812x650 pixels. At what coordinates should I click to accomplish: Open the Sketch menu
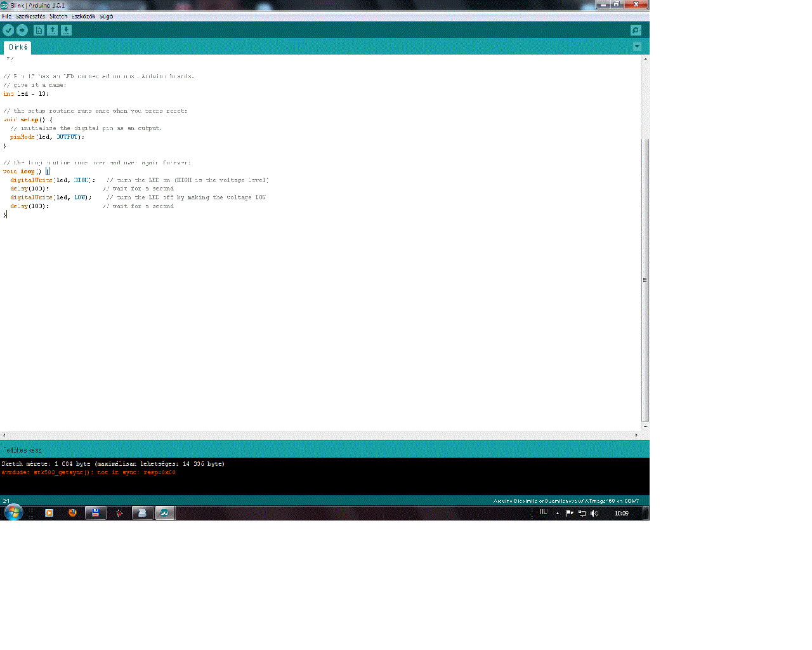coord(58,17)
